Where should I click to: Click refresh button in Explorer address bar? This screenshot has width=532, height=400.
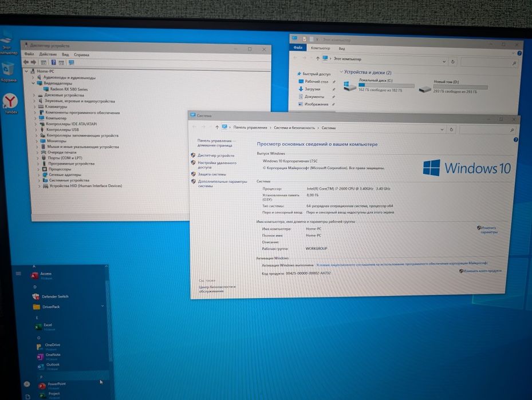tap(452, 62)
